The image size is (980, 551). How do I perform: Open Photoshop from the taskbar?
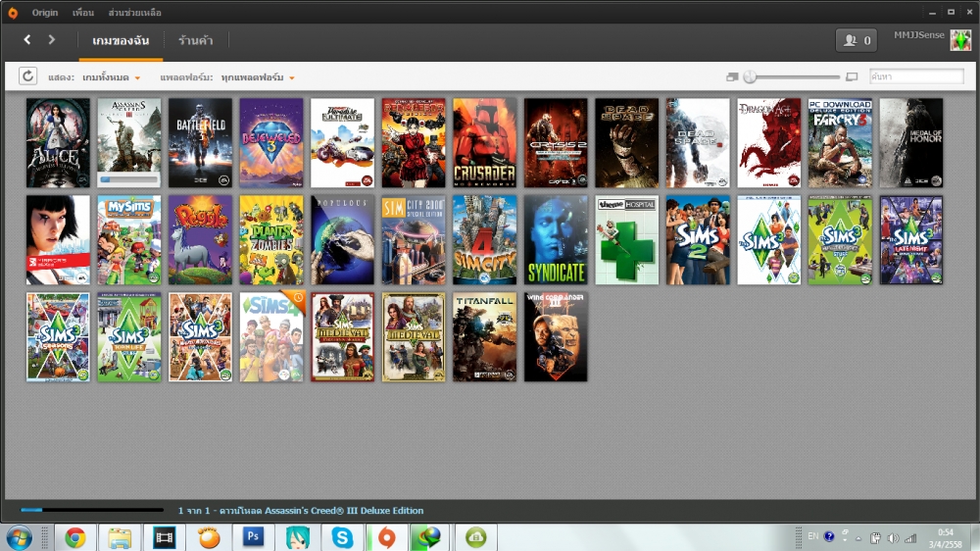(253, 538)
